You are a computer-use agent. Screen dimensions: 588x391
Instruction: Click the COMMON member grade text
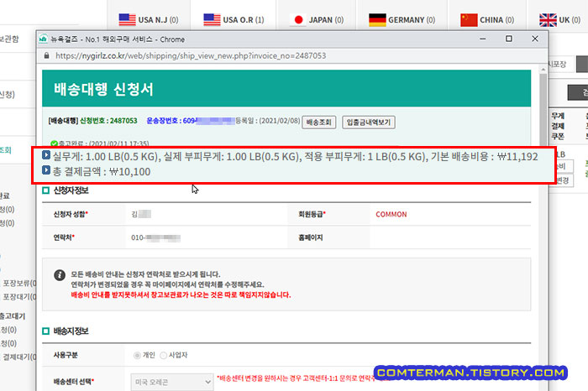[x=391, y=214]
